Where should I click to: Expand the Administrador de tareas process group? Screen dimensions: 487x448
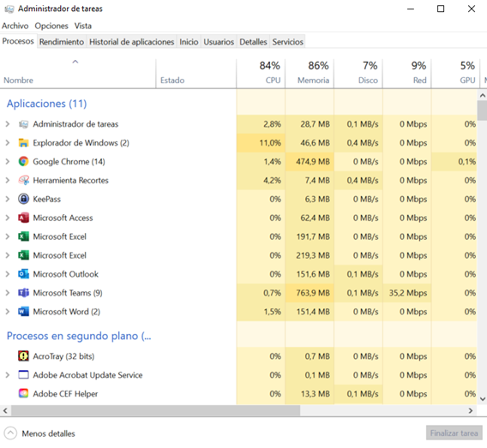tap(8, 124)
